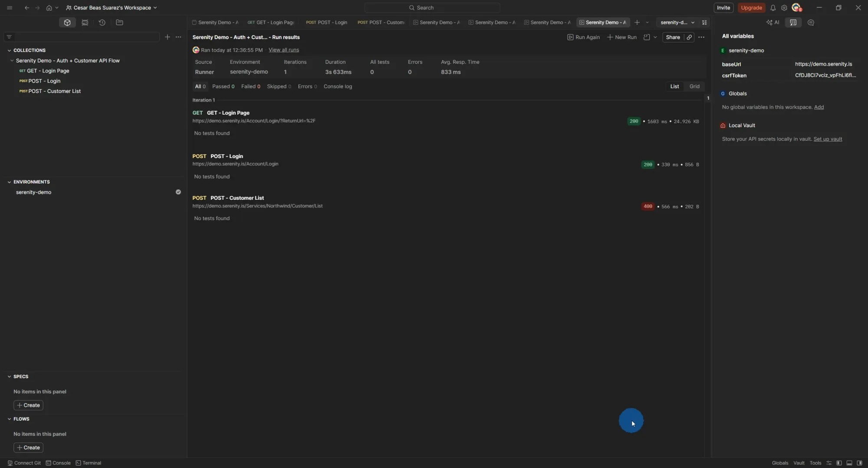868x468 pixels.
Task: Switch to the GET - Login Page tab
Action: coord(270,23)
